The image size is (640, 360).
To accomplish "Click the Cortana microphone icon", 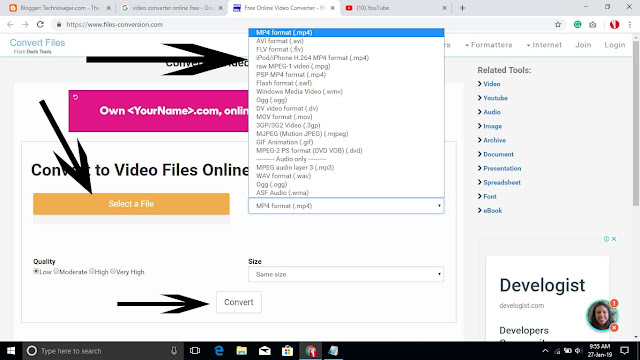I will (174, 351).
